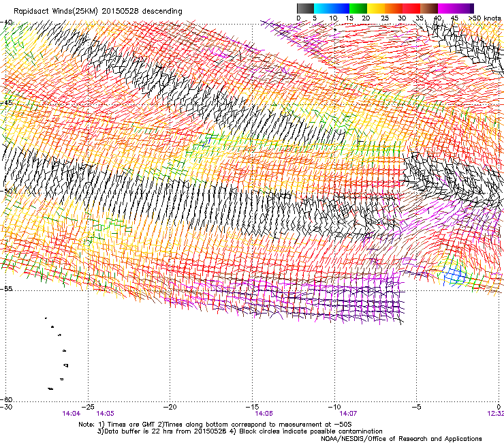Click the NOAA/NESDIS Office of Research credit
Image resolution: width=504 pixels, height=443 pixels.
tap(401, 439)
